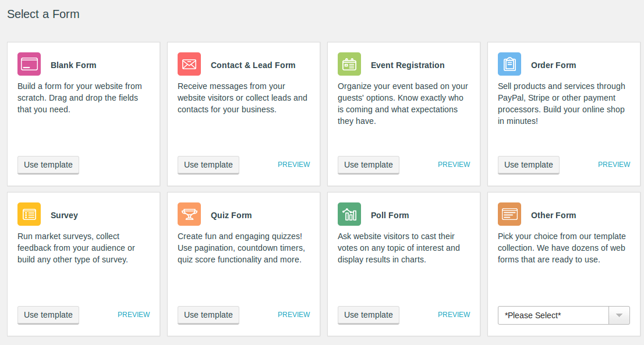
Task: Use template for Event Registration
Action: pos(368,165)
